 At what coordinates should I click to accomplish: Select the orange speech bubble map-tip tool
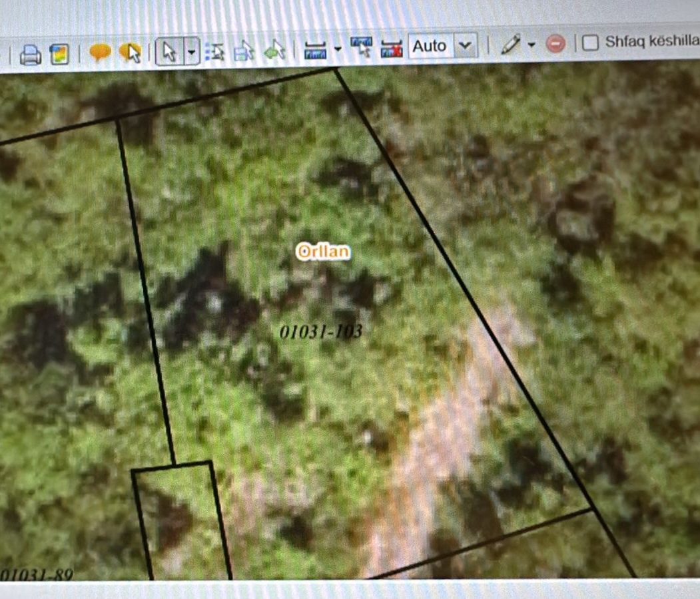(x=99, y=53)
